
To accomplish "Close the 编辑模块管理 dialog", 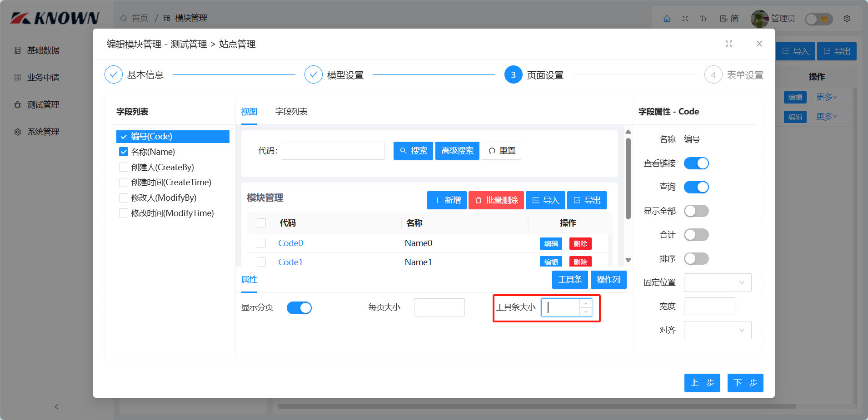I will 759,44.
